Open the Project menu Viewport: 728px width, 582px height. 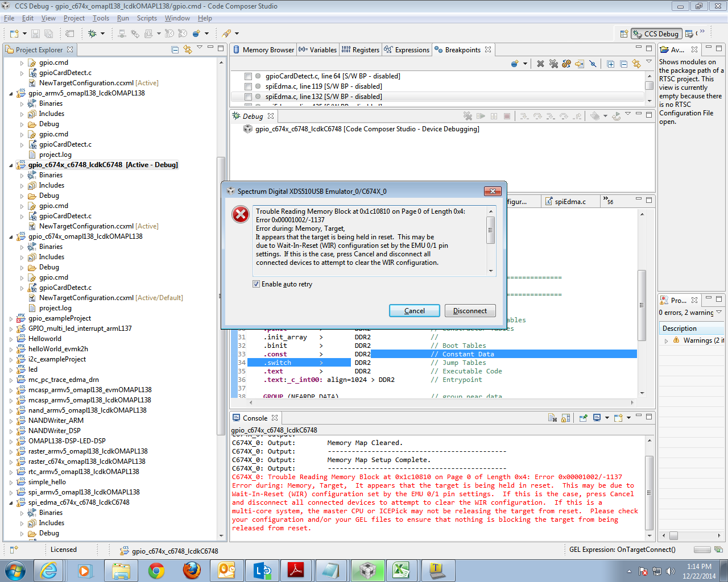[x=74, y=18]
